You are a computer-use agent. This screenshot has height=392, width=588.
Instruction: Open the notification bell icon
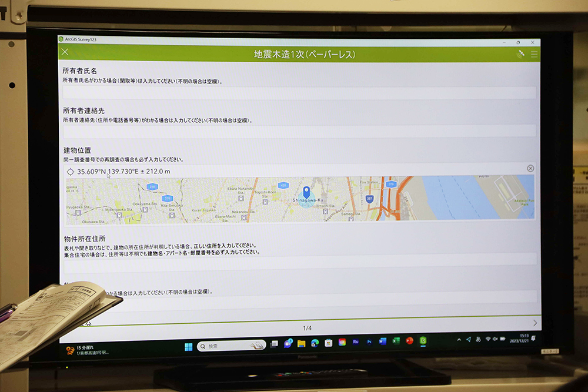534,338
